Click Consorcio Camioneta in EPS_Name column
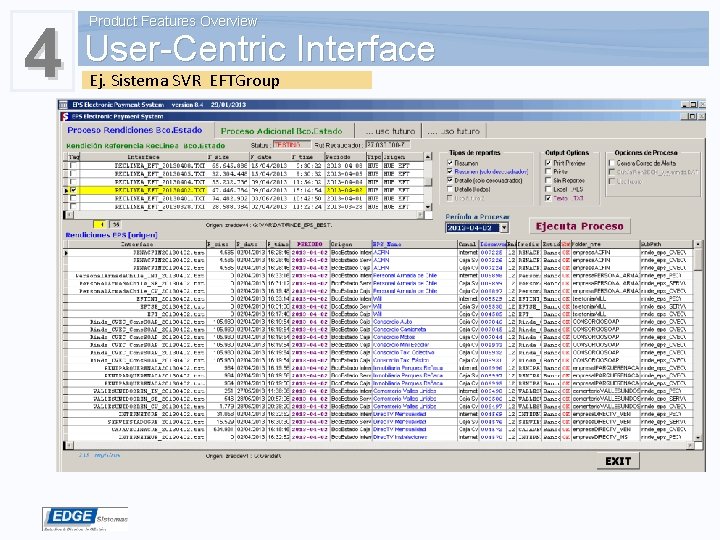The height and width of the screenshot is (540, 720). point(399,330)
